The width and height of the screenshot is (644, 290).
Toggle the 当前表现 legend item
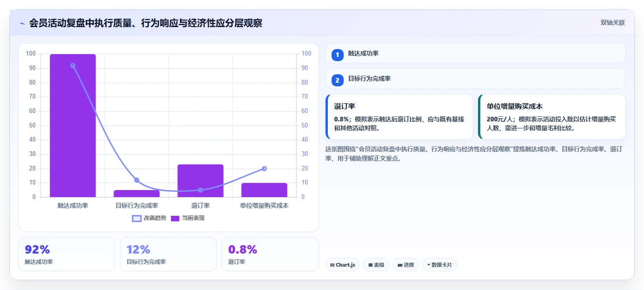[x=187, y=218]
